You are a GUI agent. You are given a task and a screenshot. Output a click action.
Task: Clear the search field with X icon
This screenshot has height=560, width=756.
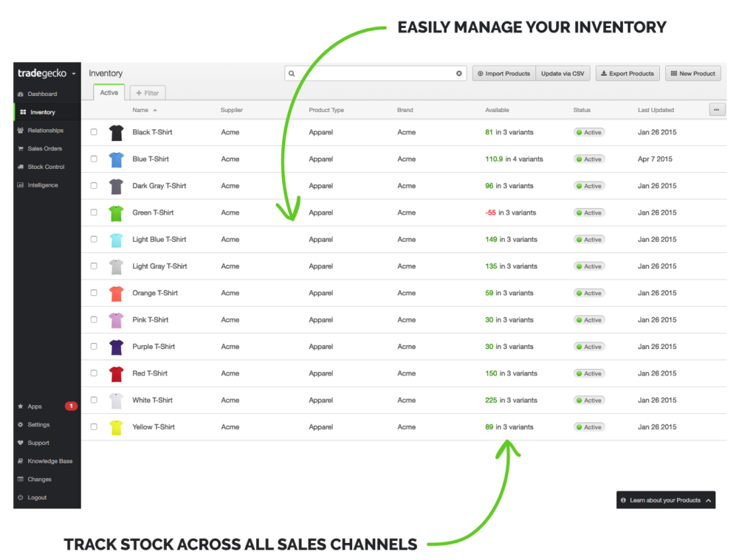[458, 74]
